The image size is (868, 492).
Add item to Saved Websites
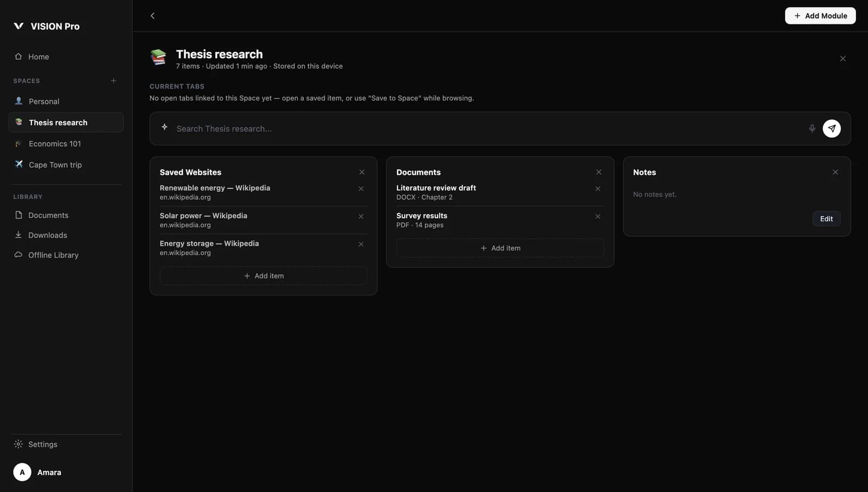pyautogui.click(x=263, y=276)
